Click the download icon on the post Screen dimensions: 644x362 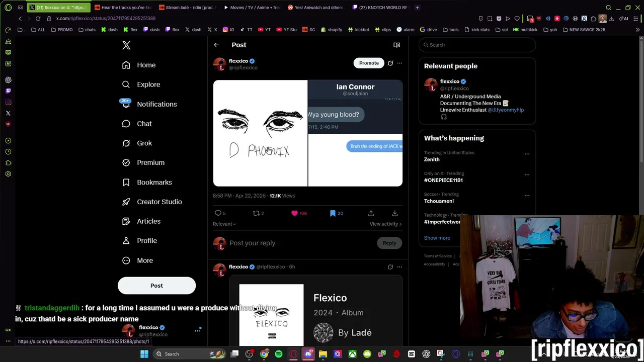pos(395,213)
